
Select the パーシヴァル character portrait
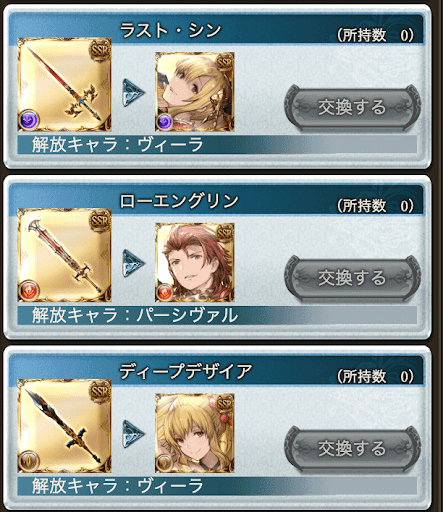(195, 262)
